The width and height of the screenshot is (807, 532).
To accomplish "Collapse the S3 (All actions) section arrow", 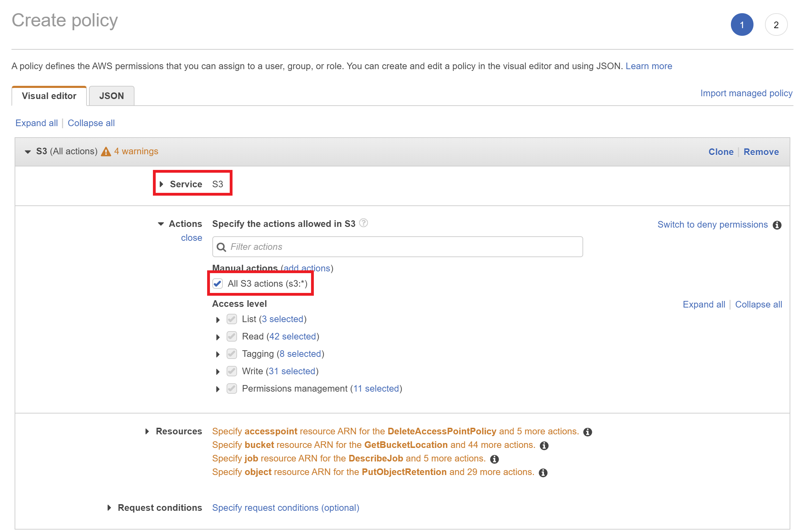I will point(28,152).
